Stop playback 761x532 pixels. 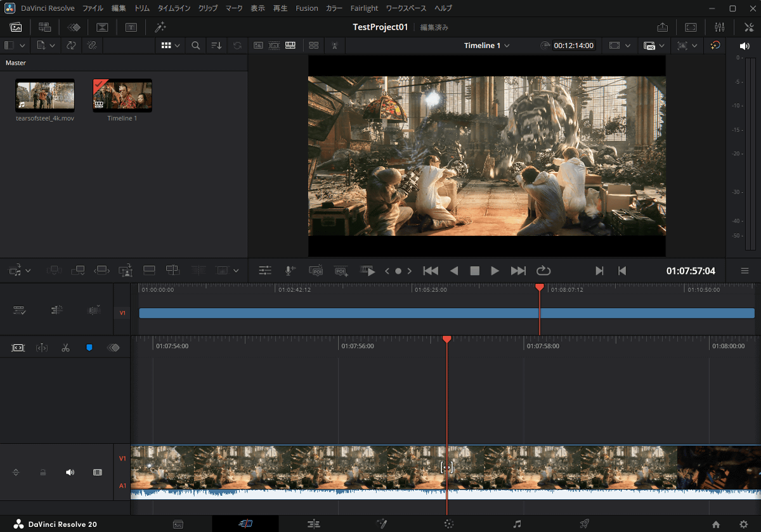click(x=474, y=271)
